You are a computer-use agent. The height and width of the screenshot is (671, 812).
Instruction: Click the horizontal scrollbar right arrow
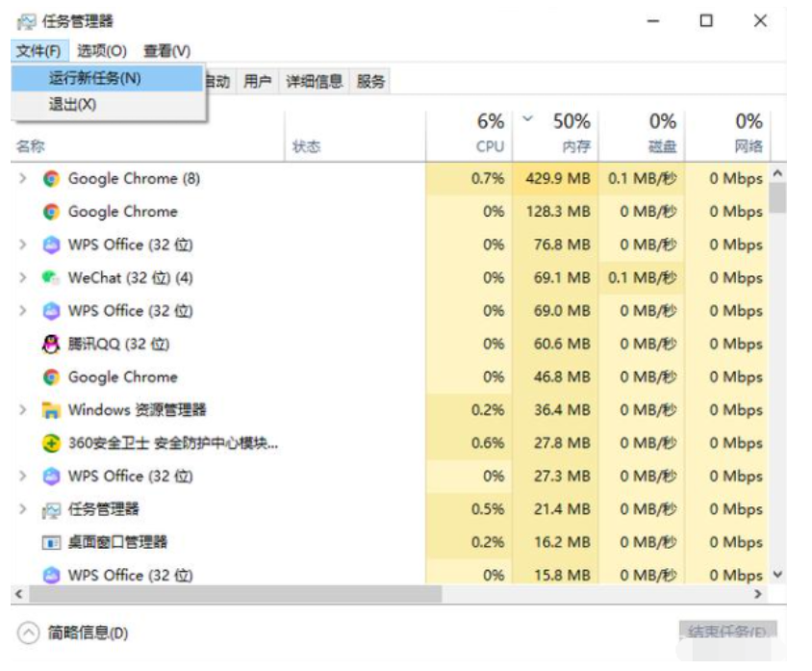pyautogui.click(x=758, y=594)
